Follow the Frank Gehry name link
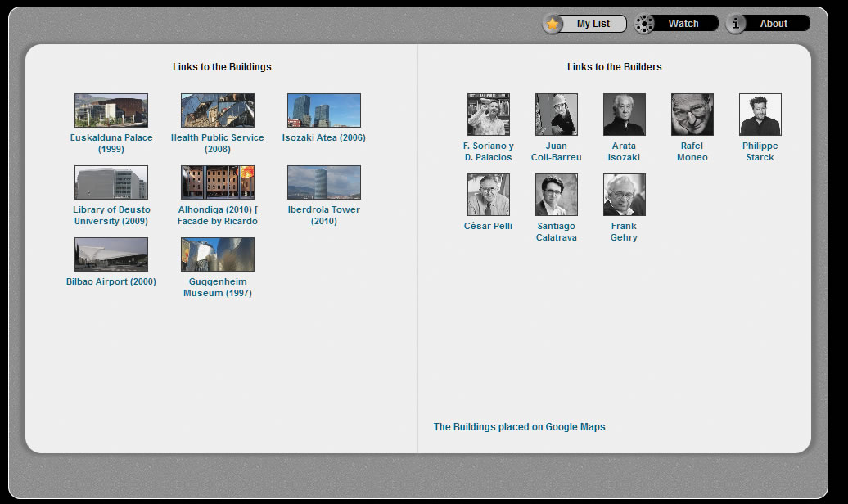 [624, 232]
